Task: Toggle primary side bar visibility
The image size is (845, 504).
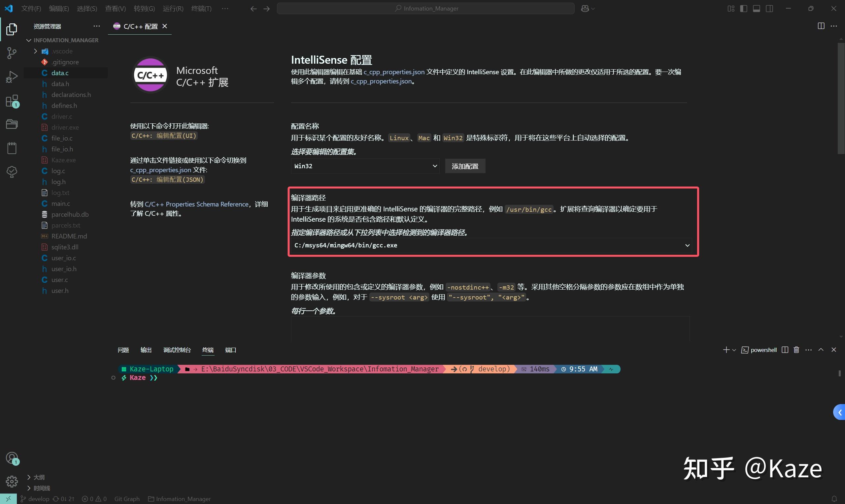Action: (x=744, y=9)
